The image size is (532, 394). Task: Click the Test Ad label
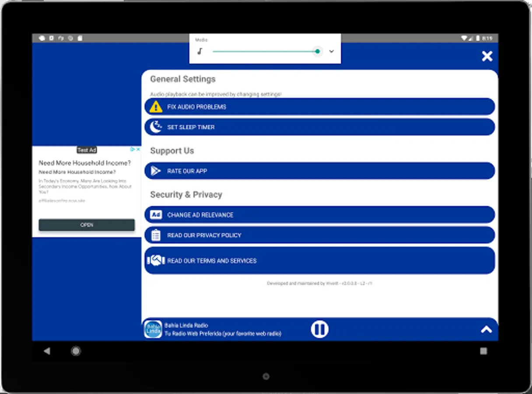(x=87, y=150)
